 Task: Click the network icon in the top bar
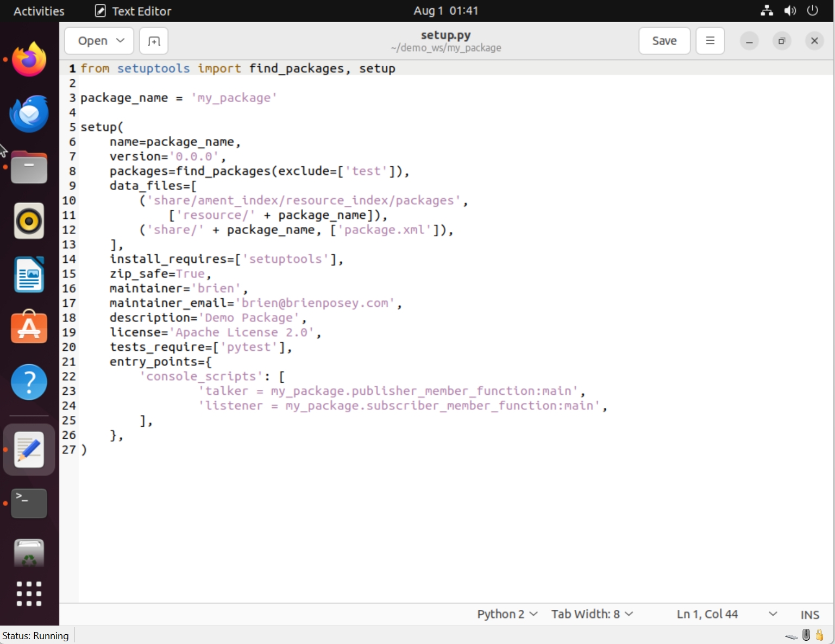tap(767, 10)
